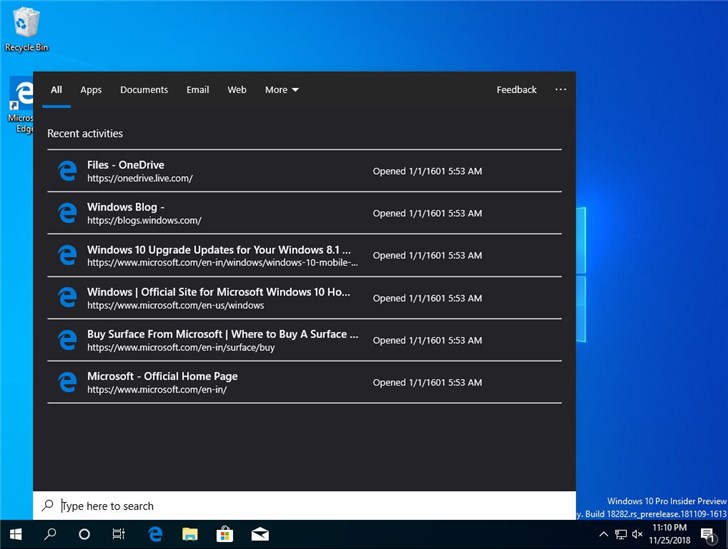Open Action Center notifications icon
728x549 pixels.
click(707, 534)
